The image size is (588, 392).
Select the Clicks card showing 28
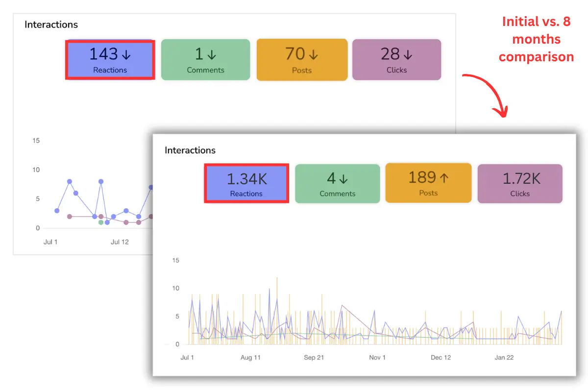(x=396, y=59)
